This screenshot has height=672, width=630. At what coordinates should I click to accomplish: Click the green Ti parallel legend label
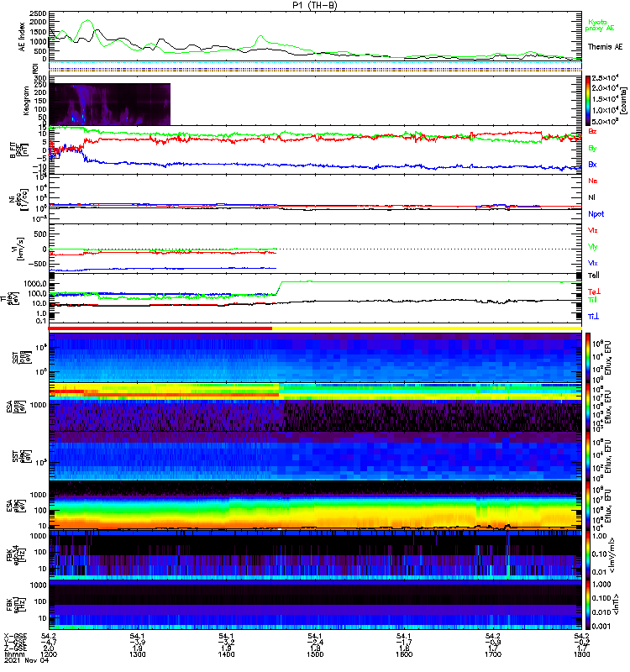pos(592,300)
